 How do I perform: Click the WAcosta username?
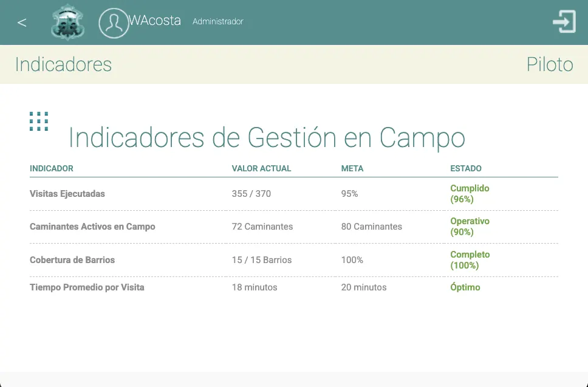pyautogui.click(x=155, y=21)
